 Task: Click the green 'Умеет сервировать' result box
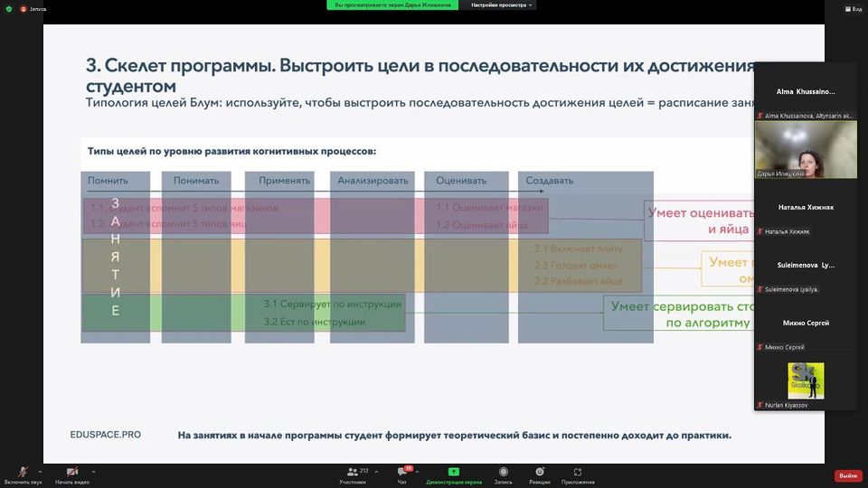[679, 314]
